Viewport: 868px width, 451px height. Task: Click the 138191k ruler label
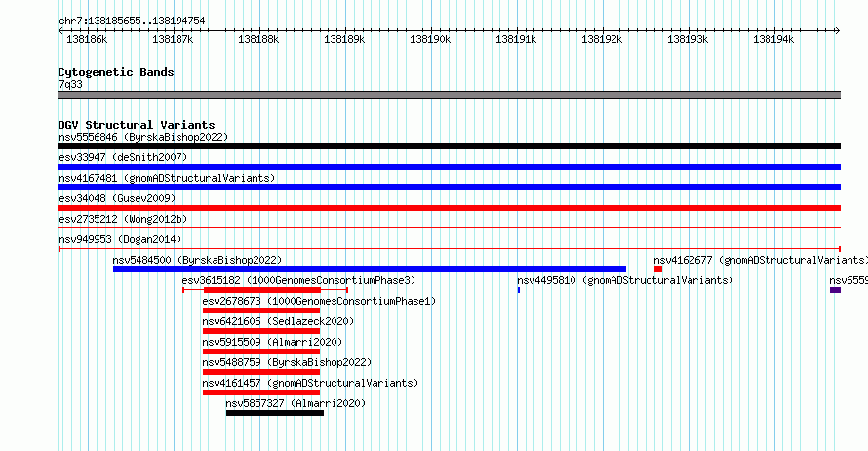pyautogui.click(x=516, y=40)
